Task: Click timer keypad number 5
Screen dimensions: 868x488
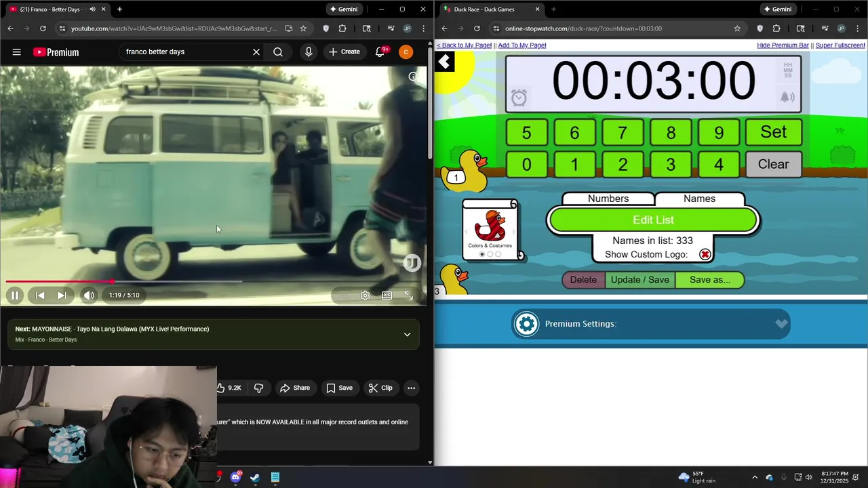Action: click(x=527, y=132)
